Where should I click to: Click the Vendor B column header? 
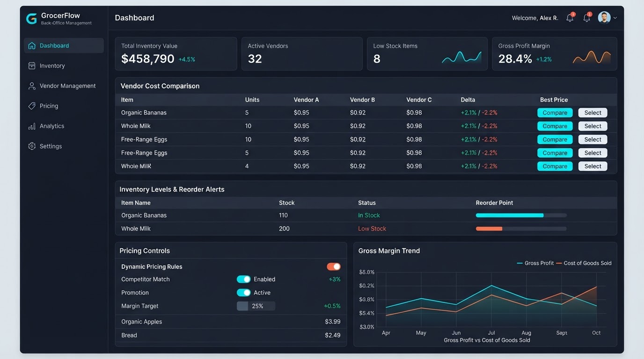click(x=362, y=100)
